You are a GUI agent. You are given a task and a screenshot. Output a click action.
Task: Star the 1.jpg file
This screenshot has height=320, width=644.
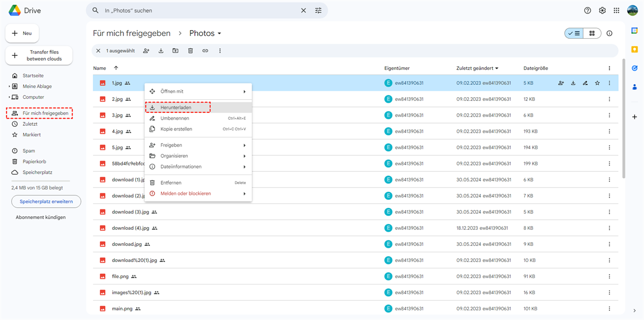point(597,83)
